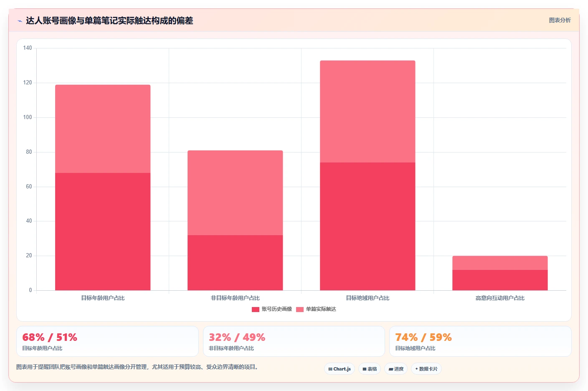The width and height of the screenshot is (588, 391).
Task: Click the 目标年龄用户占比 caption under 68% / 51%
Action: pos(42,348)
